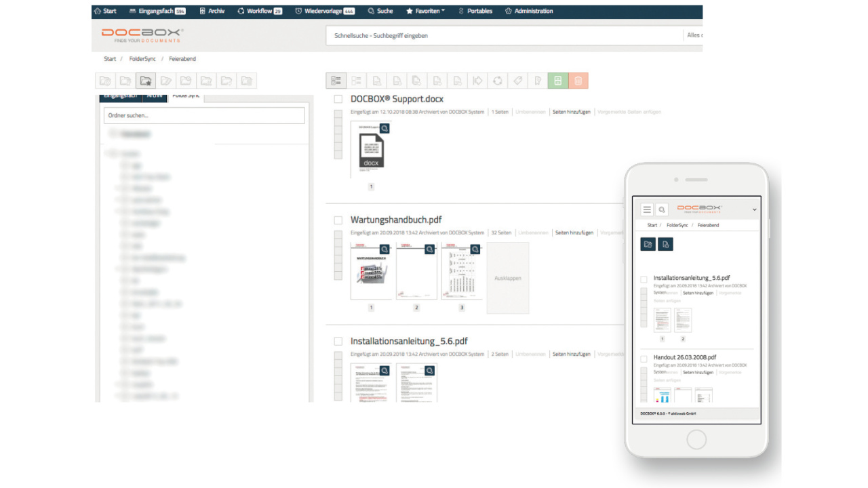
Task: Open Installationsanleitung page 2 thumbnail on phone
Action: click(683, 320)
